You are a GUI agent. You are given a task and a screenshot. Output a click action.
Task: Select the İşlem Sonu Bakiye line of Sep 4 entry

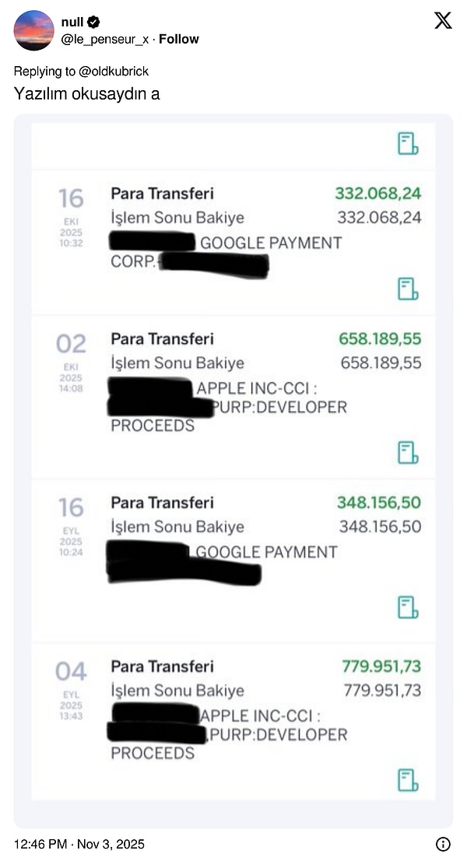[x=178, y=691]
